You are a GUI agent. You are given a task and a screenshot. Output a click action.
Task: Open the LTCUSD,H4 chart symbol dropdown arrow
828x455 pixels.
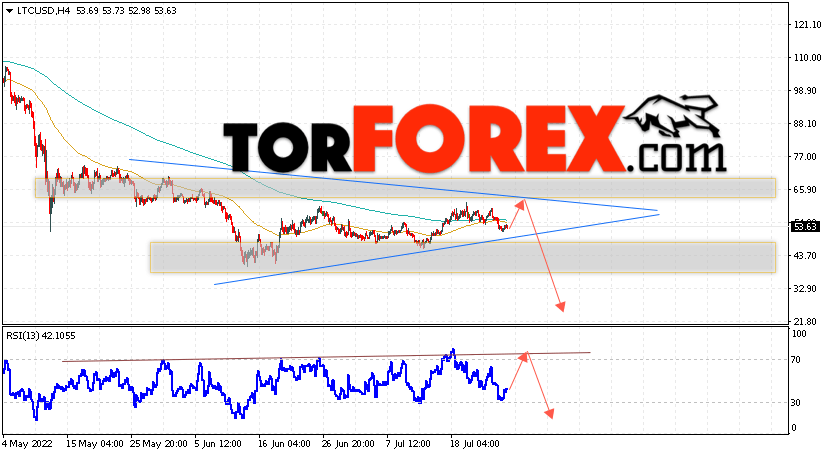pos(9,11)
